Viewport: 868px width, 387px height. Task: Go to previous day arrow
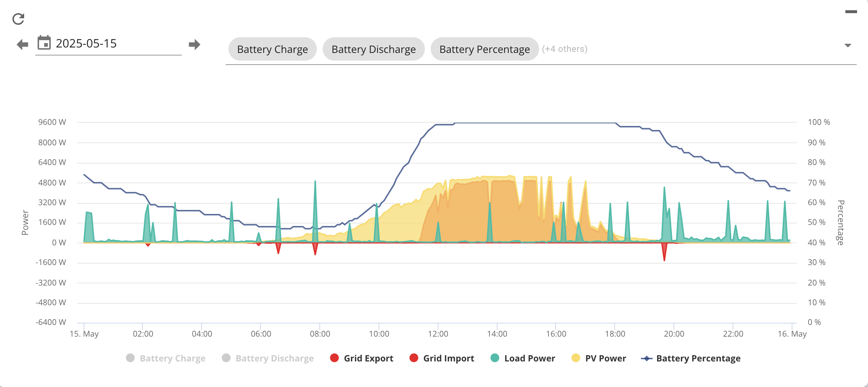tap(23, 45)
